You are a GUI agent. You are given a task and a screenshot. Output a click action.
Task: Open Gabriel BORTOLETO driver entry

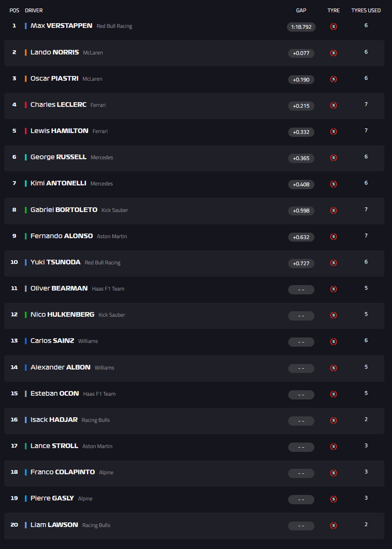click(x=64, y=210)
